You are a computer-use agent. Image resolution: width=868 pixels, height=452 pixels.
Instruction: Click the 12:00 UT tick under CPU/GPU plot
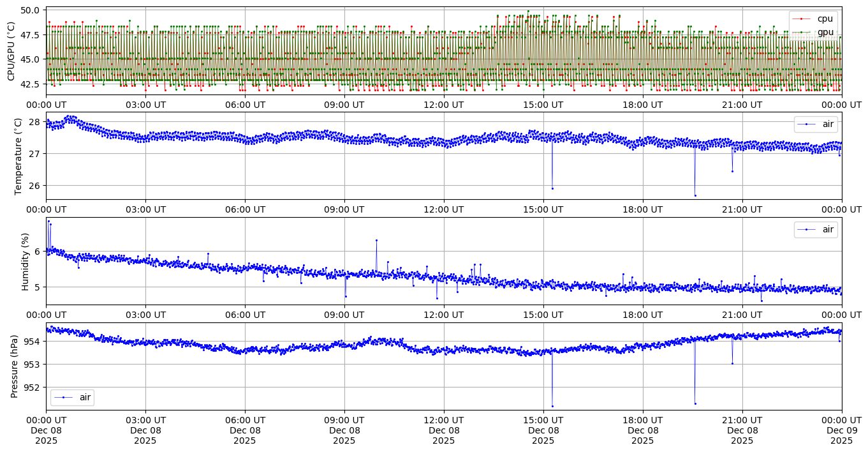[x=444, y=105]
